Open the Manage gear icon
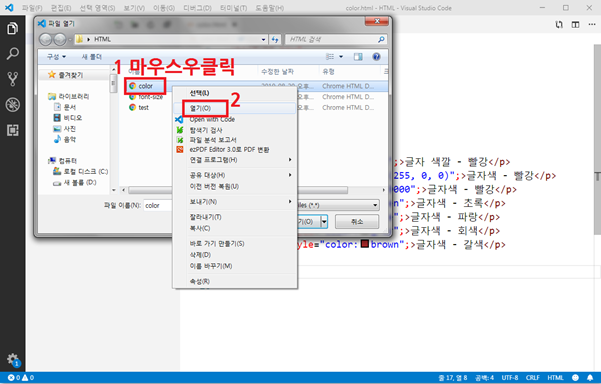 point(13,360)
